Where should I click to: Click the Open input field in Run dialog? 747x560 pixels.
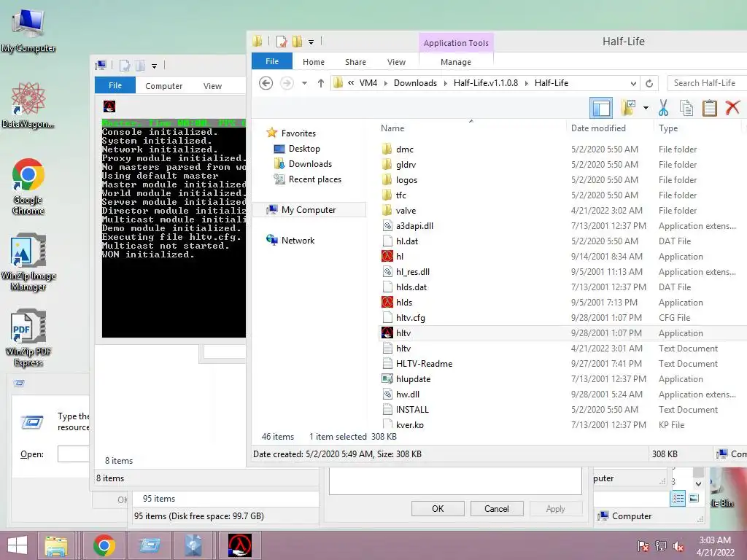point(74,454)
